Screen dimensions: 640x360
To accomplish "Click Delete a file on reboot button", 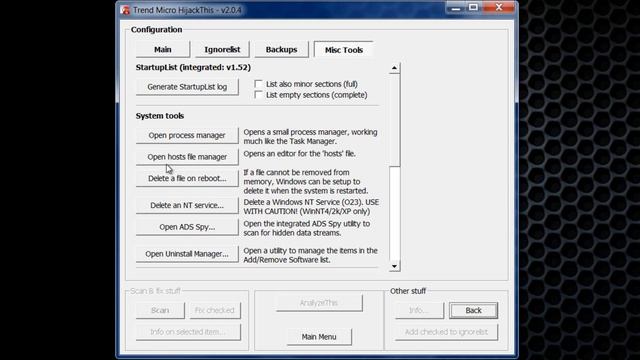I will click(x=187, y=178).
